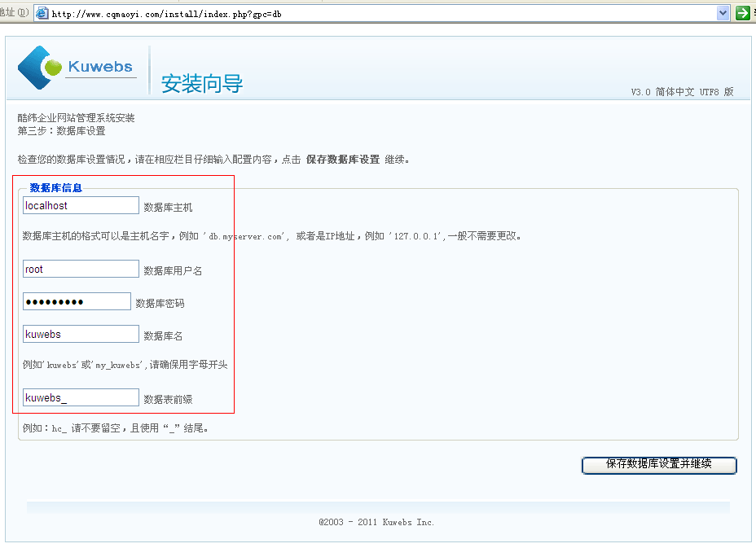The width and height of the screenshot is (756, 548).
Task: Click the 数据表前缀 label
Action: click(x=168, y=400)
